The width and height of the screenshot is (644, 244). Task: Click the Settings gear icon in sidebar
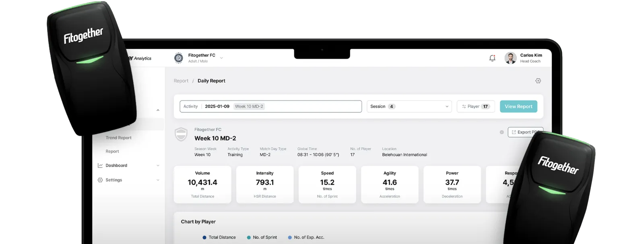click(x=100, y=180)
